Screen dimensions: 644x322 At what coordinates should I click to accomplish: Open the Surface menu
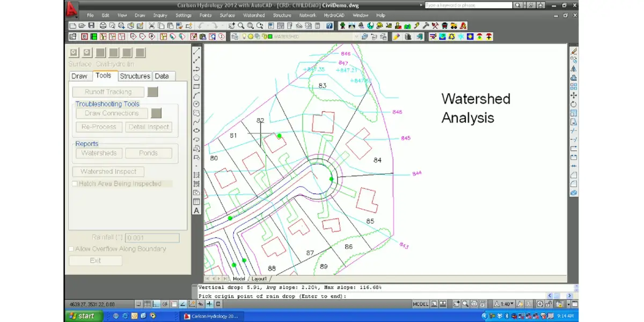click(x=227, y=15)
